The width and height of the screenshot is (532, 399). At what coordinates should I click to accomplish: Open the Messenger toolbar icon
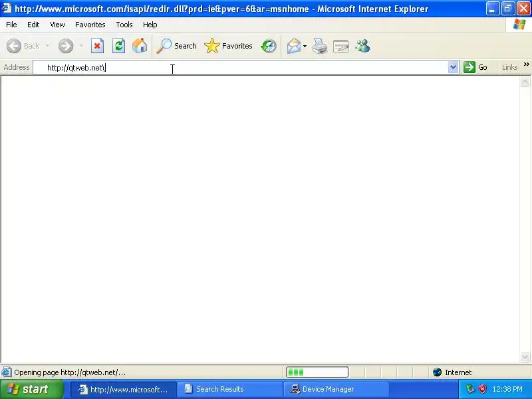coord(362,46)
